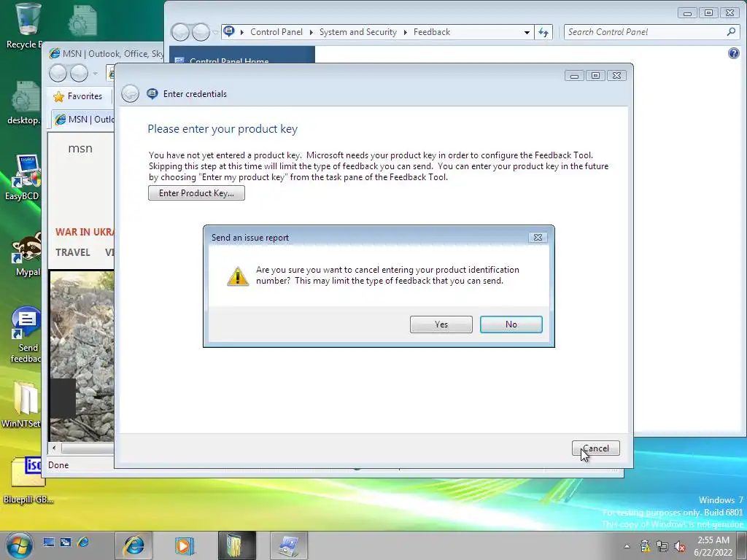Screen dimensions: 747x560
Task: Select the Send feedback desktop shortcut
Action: pos(26,335)
